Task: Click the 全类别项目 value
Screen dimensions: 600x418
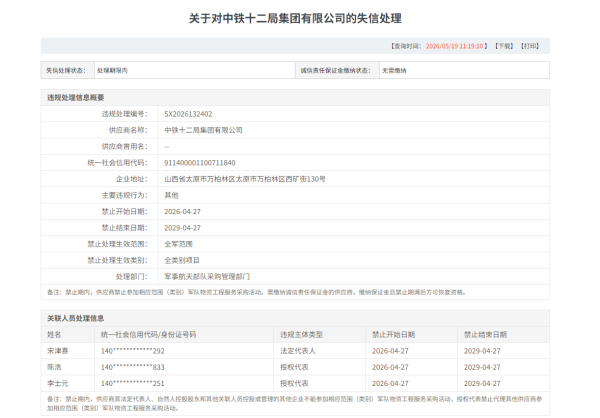Action: click(x=182, y=260)
